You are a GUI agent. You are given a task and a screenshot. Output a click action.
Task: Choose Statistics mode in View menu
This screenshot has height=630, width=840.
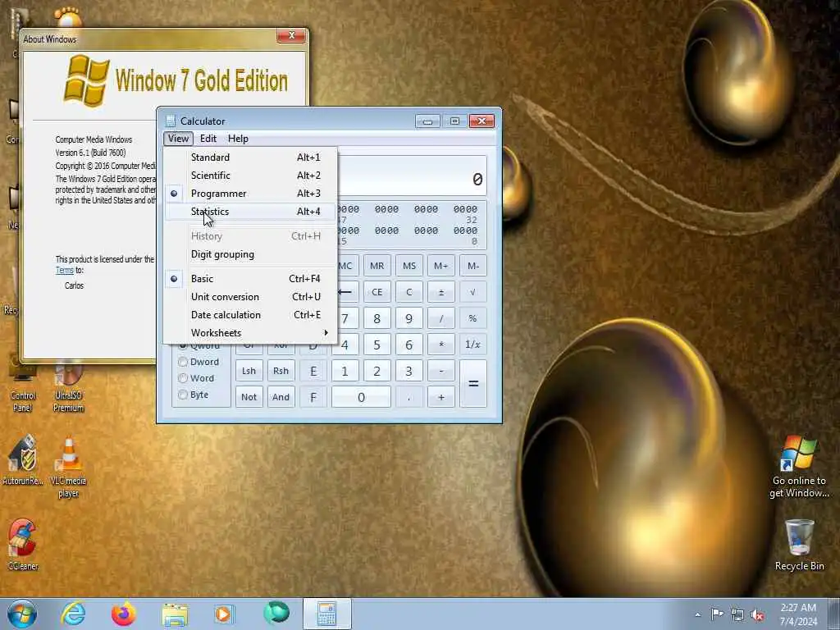tap(250, 212)
